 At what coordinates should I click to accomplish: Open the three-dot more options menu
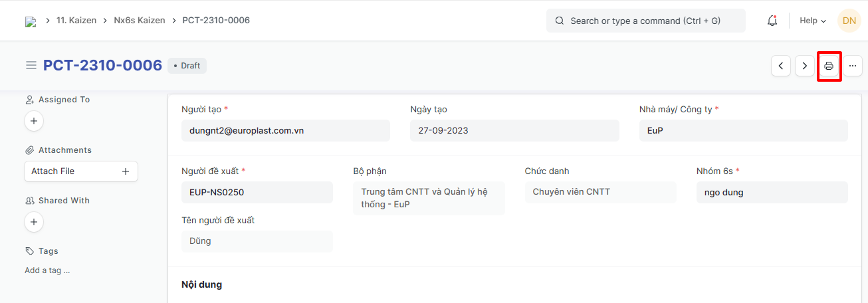point(853,66)
